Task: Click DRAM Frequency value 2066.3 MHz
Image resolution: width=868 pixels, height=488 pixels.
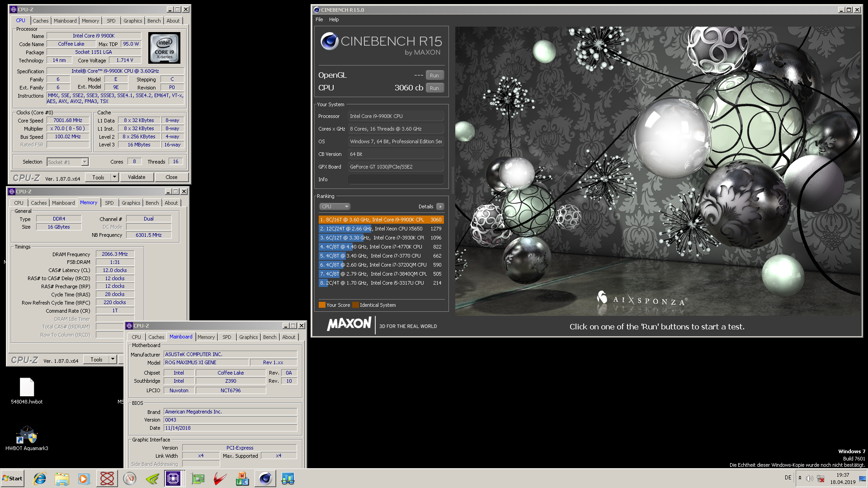Action: pyautogui.click(x=115, y=254)
